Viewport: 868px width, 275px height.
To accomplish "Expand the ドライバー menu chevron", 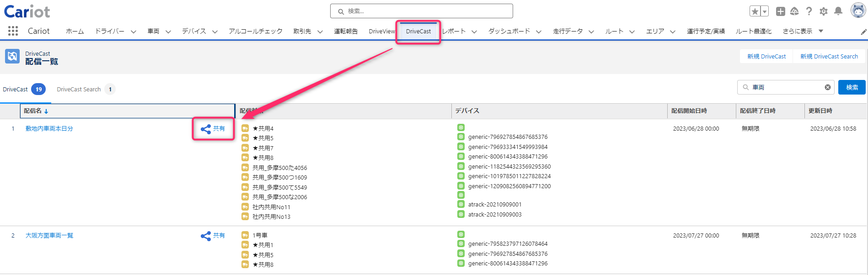I will click(x=134, y=32).
